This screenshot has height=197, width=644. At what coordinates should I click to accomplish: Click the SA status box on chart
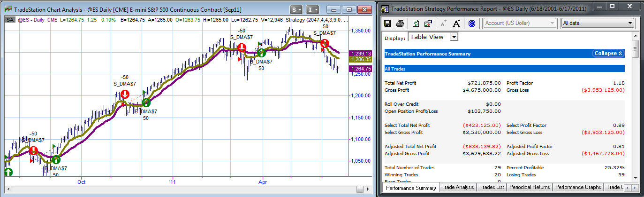pos(9,19)
